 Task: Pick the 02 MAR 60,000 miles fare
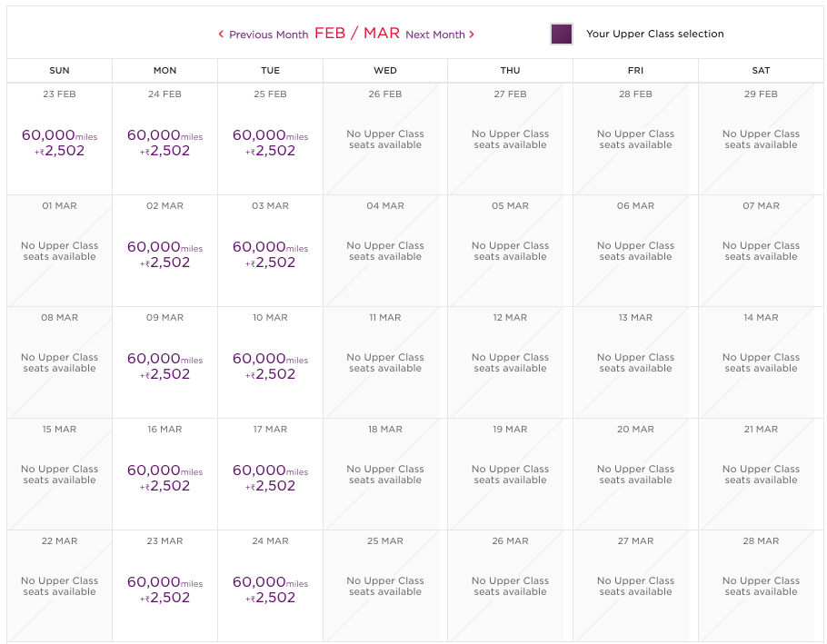point(165,253)
